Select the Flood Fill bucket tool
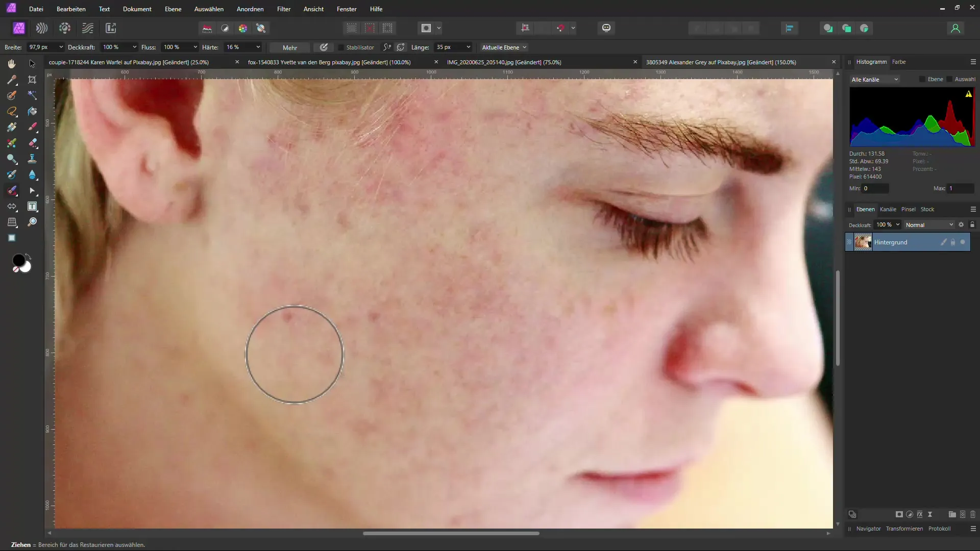The image size is (980, 551). pos(32,111)
